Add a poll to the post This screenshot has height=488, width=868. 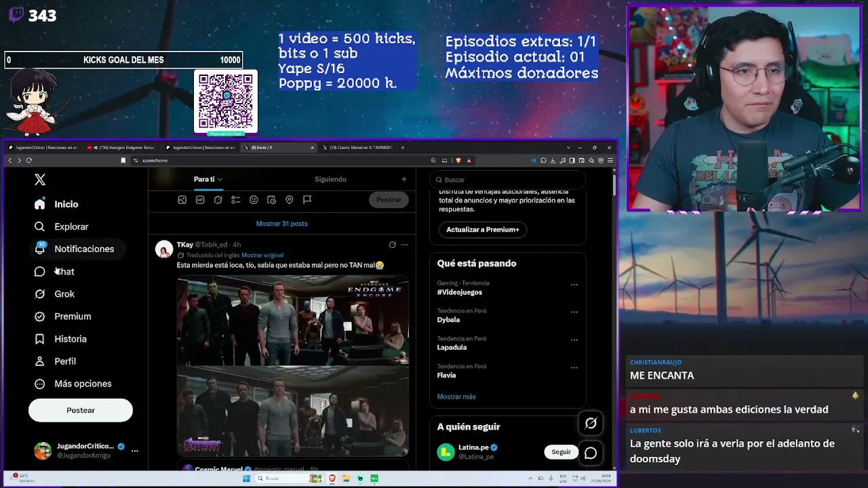(236, 200)
